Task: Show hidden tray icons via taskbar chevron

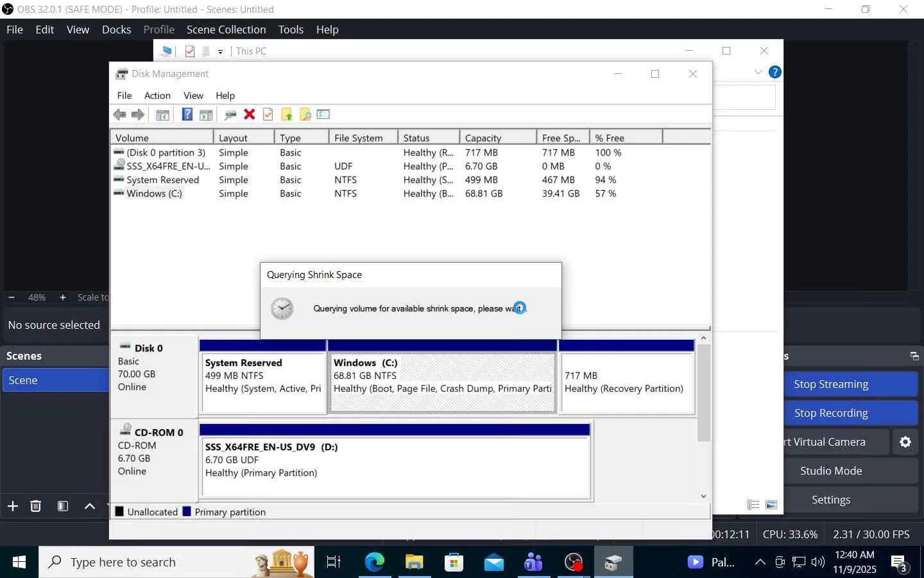Action: [760, 563]
